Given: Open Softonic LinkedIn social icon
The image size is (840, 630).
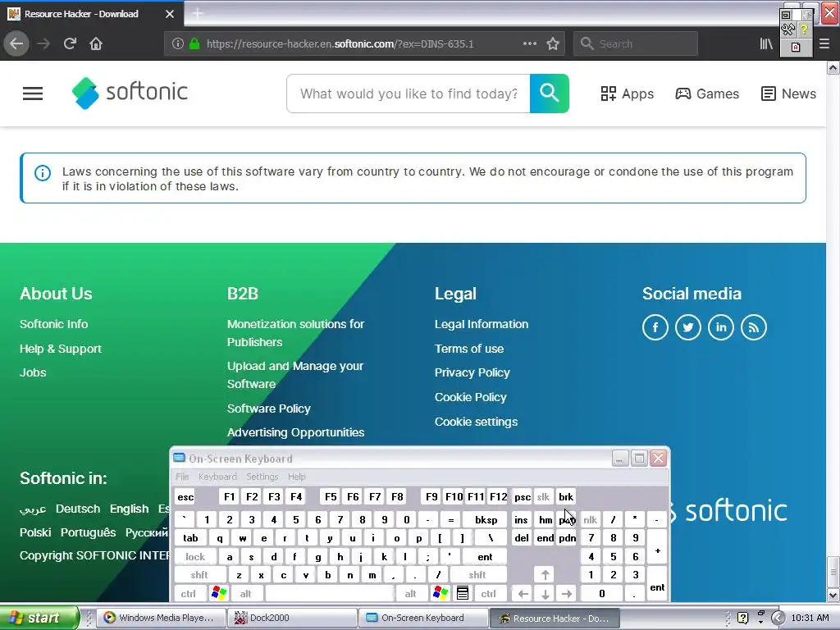Looking at the screenshot, I should click(x=721, y=327).
